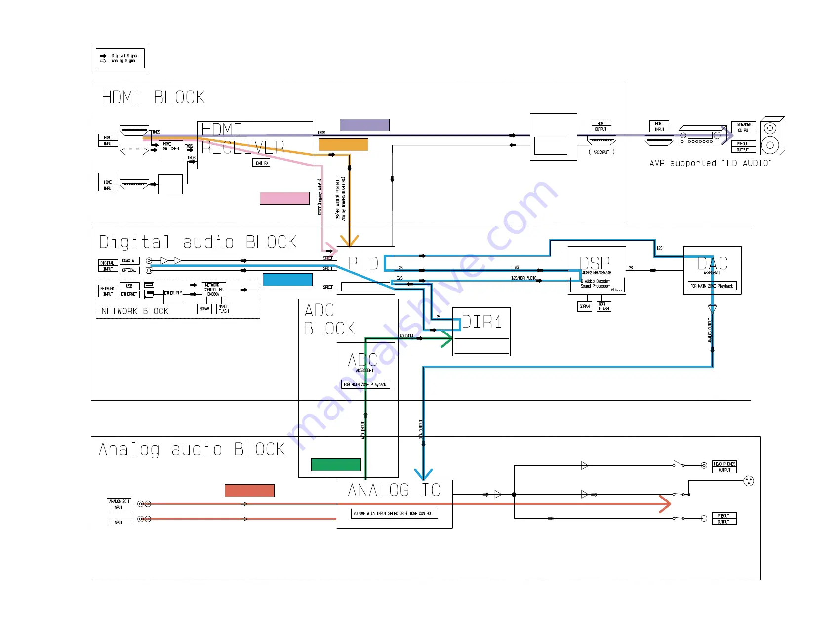Click the 'Digital audio BLOCK' heading
The height and width of the screenshot is (624, 840).
point(198,242)
